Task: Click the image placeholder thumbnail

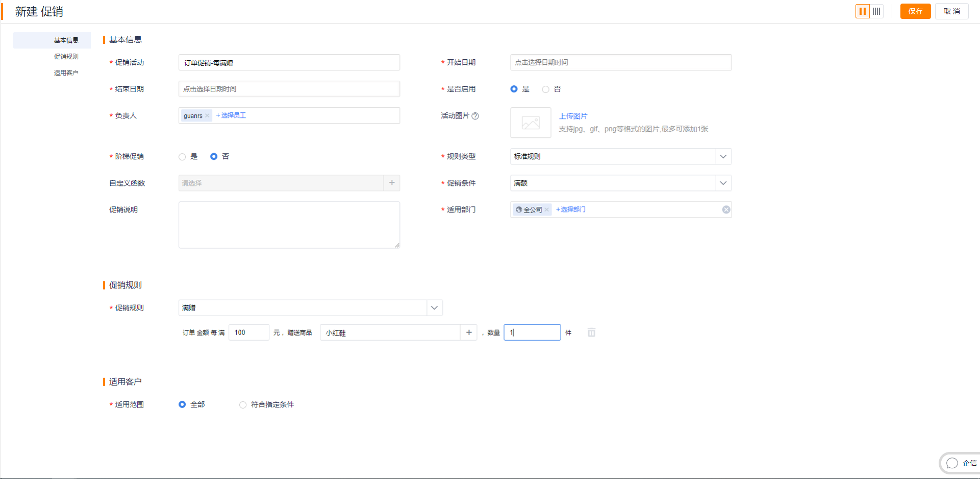Action: (531, 123)
